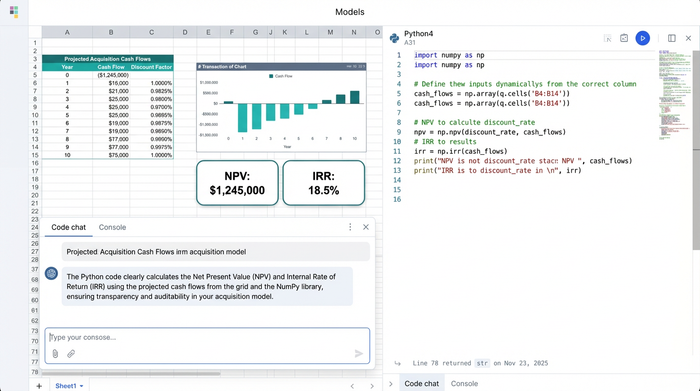This screenshot has height=391, width=700.
Task: Click the 'Projected Acquisition Cash Flows' table title
Action: tap(108, 59)
